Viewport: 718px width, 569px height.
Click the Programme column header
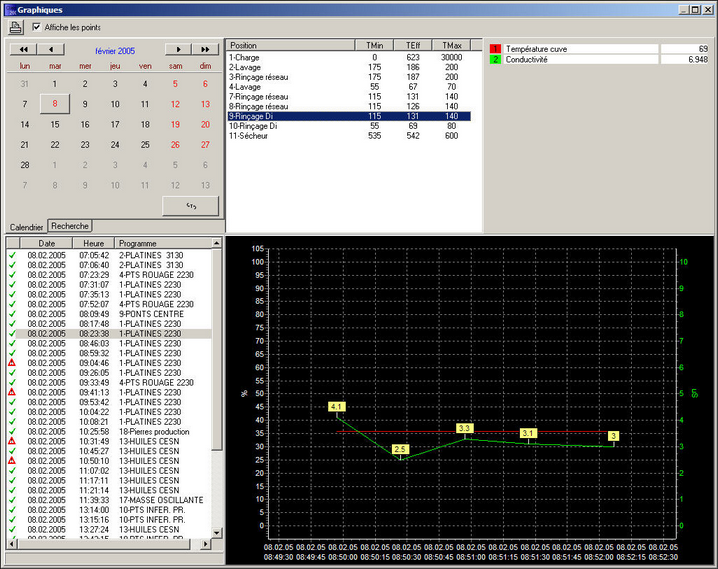(163, 244)
